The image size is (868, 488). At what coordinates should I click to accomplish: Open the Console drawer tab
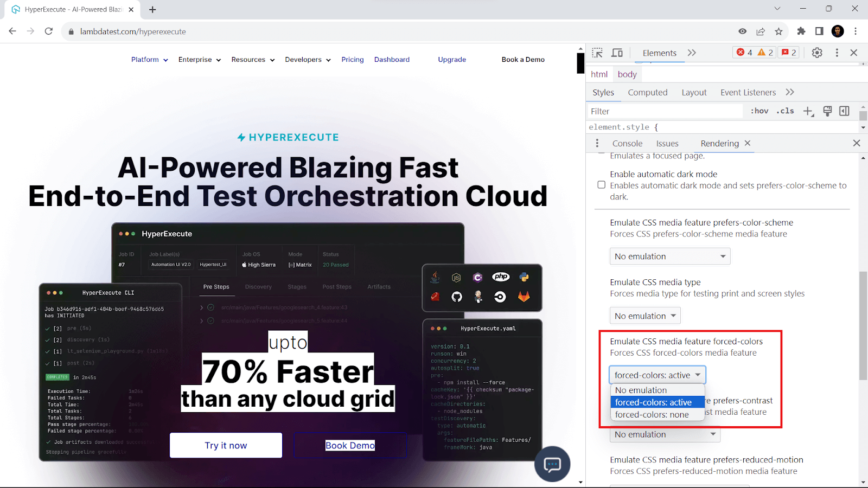(628, 144)
